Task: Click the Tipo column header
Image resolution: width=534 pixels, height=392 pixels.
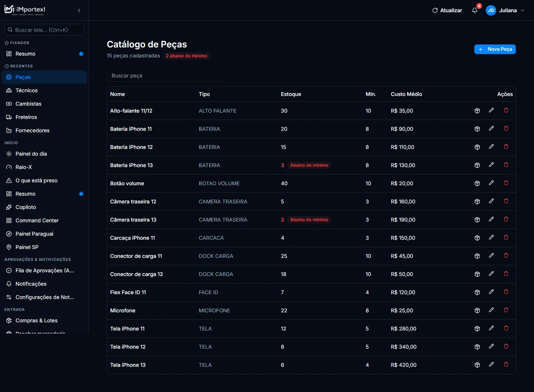Action: tap(204, 94)
